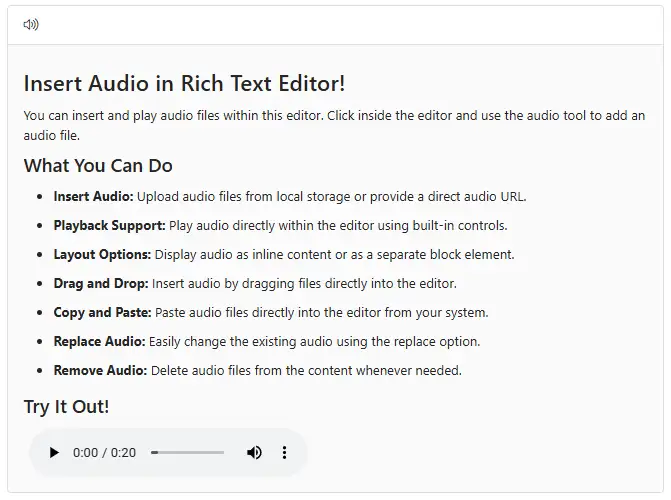Mute the audio player volume
Screen dimensions: 671x500
(x=254, y=452)
